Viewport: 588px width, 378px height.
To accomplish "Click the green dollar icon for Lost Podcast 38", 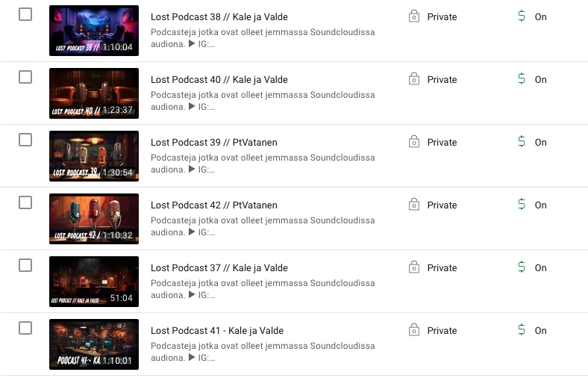I will 522,16.
